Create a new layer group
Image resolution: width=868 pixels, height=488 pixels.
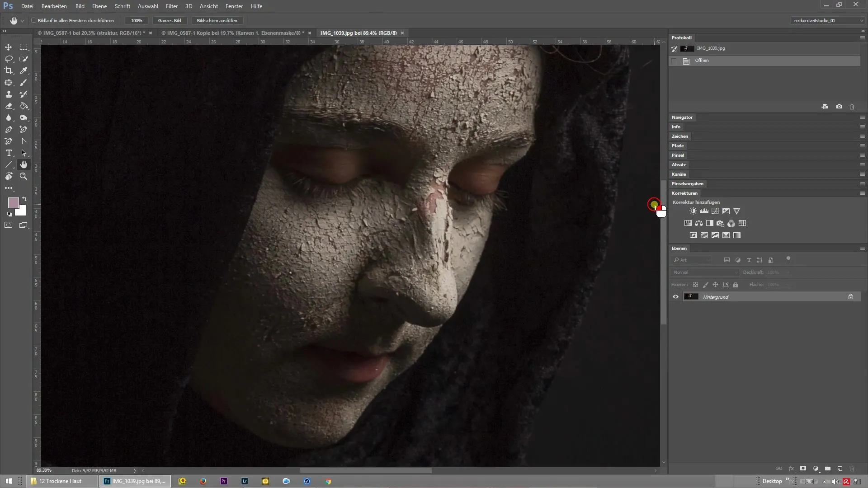point(827,469)
